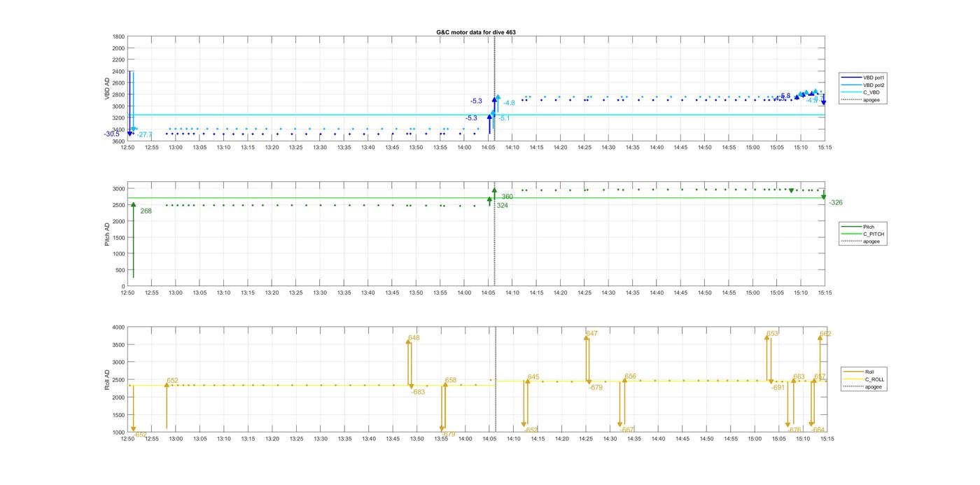This screenshot has width=980, height=485.
Task: Click the "-676" roll data label
Action: (x=794, y=430)
